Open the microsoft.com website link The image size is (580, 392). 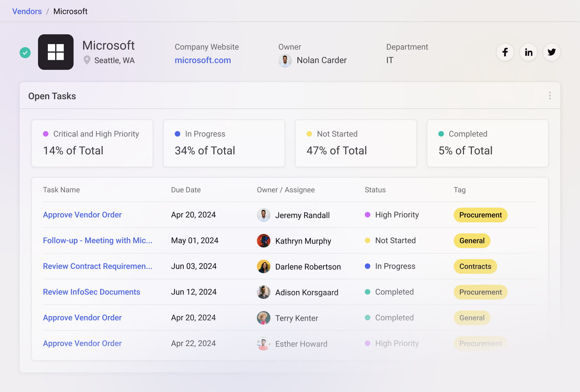coord(203,60)
